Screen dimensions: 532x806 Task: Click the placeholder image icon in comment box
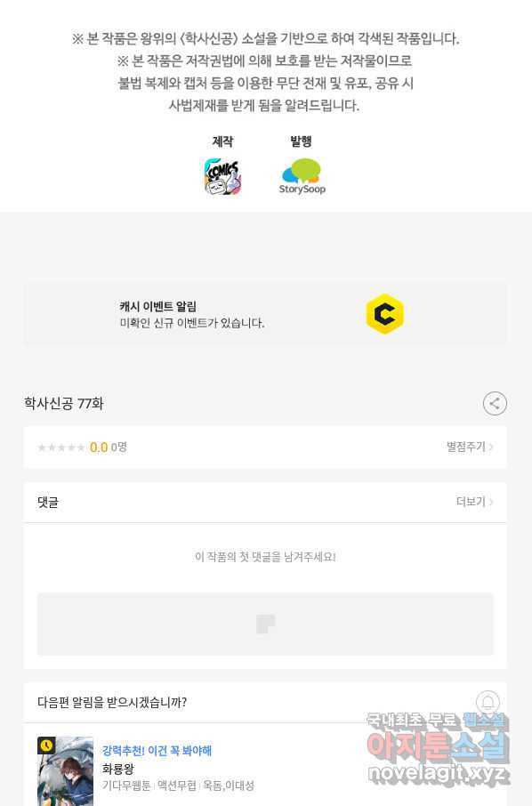click(265, 624)
